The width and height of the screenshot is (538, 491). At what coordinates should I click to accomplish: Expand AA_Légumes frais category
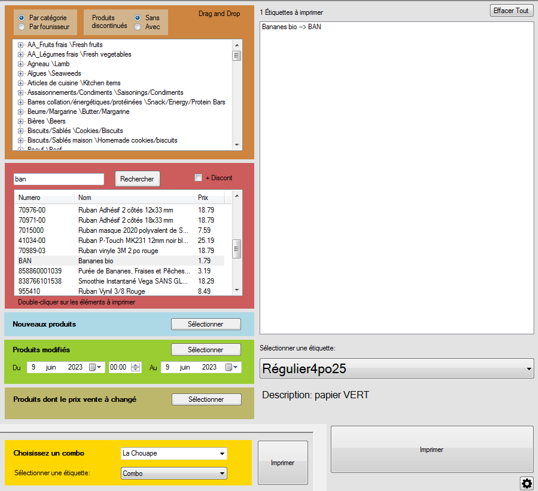[x=21, y=54]
